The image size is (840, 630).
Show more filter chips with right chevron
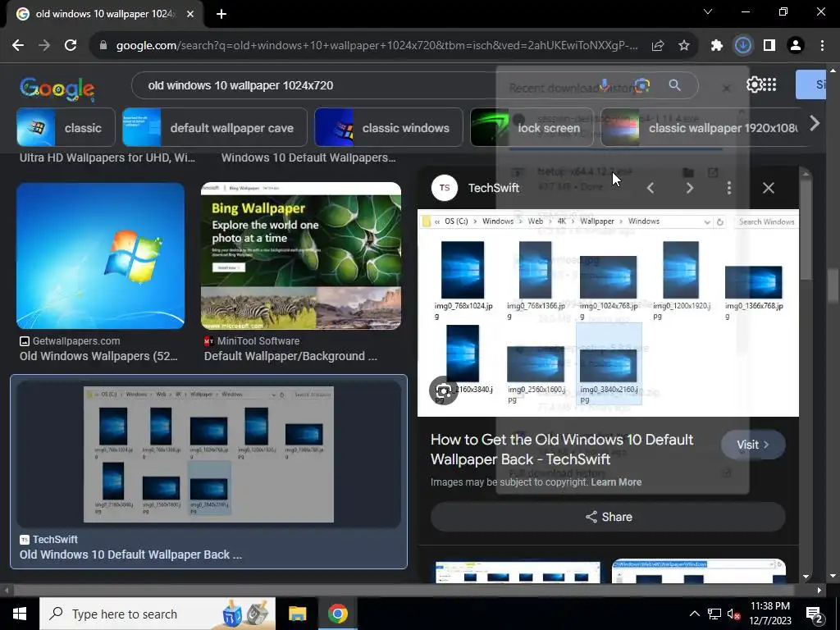(x=815, y=124)
